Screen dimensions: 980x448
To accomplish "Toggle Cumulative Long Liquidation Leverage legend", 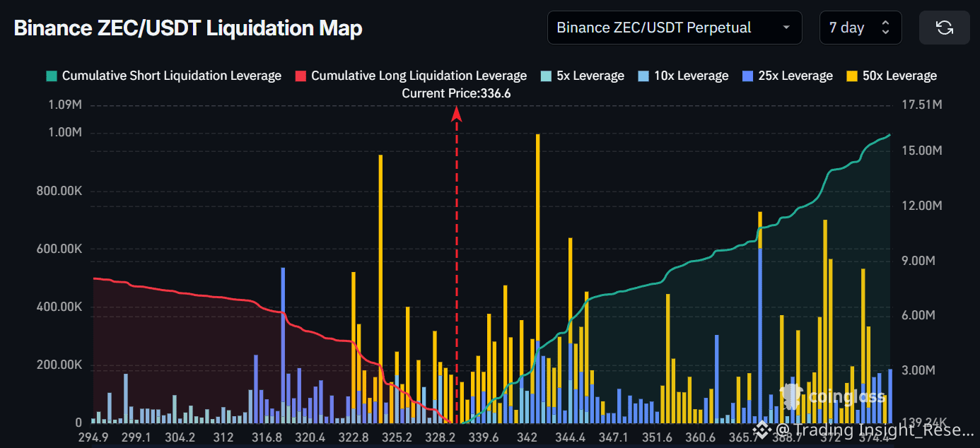I will pos(419,76).
